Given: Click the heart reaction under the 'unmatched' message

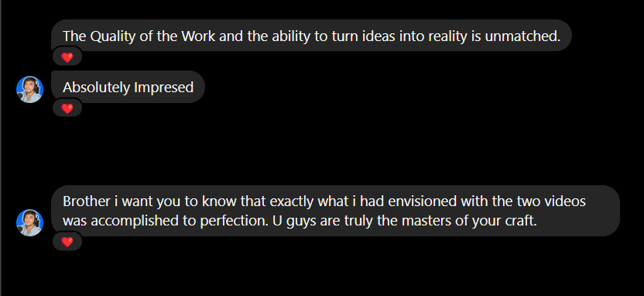Looking at the screenshot, I should click(67, 57).
